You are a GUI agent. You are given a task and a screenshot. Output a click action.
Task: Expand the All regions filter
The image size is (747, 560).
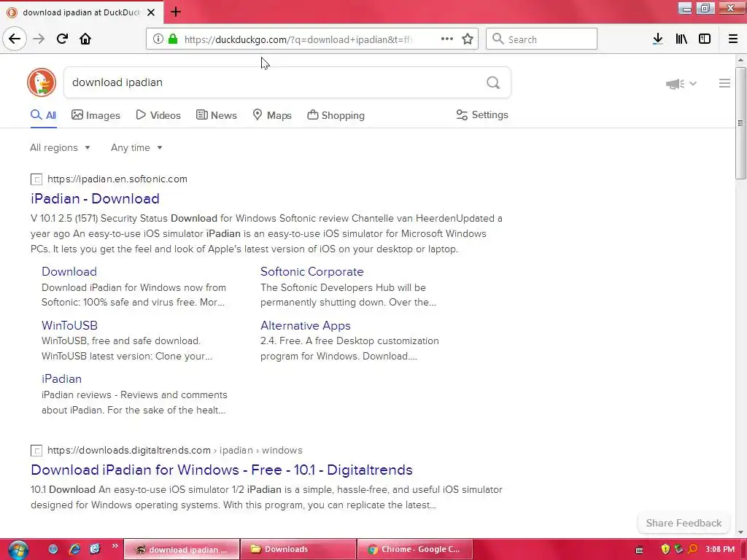(60, 147)
